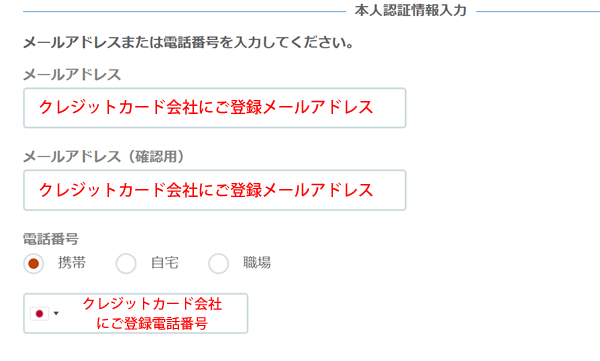Image resolution: width=600 pixels, height=361 pixels.
Task: Click the メールアドレス field label
Action: 72,75
